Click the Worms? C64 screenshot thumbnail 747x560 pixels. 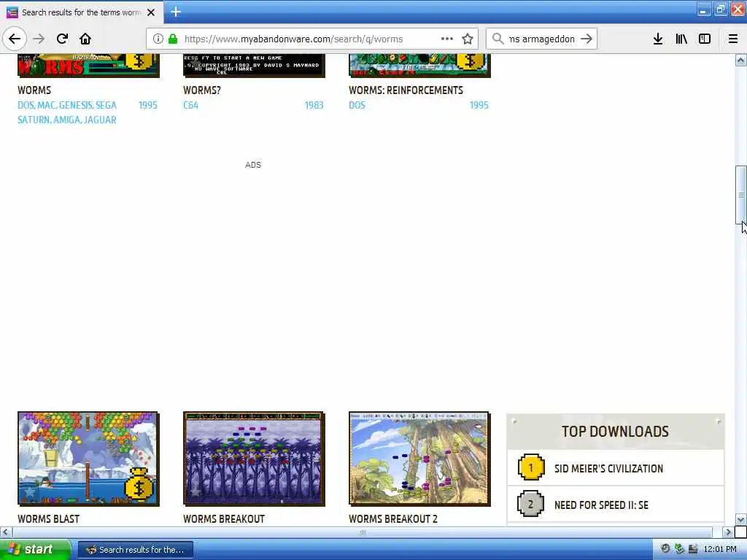coord(254,66)
